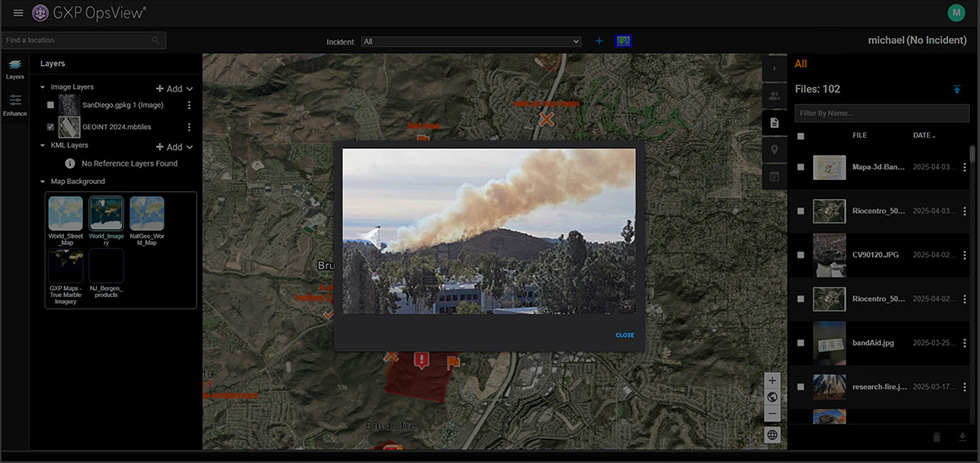980x463 pixels.
Task: Collapse the Map Background section
Action: point(43,181)
